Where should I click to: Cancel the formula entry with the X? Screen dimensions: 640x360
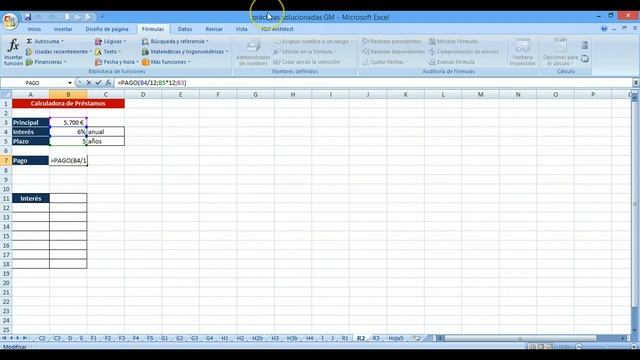point(89,83)
